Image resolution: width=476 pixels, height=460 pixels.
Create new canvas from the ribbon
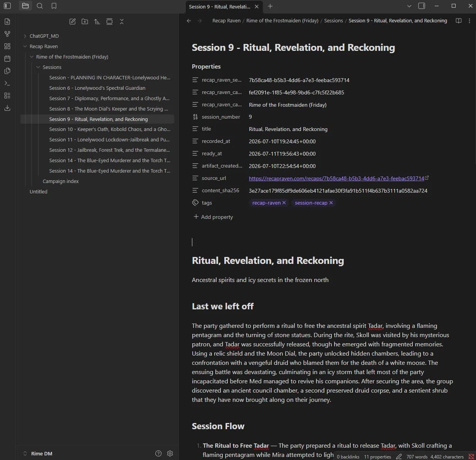pos(7,46)
